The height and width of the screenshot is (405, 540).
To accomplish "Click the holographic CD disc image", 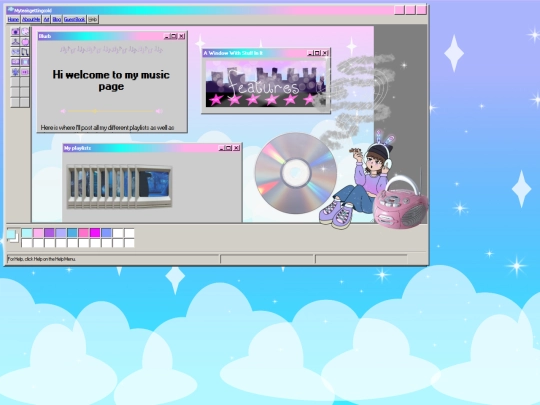I will (x=295, y=173).
